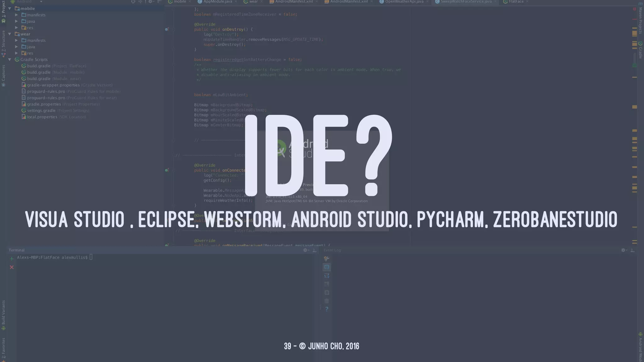Viewport: 644px width, 362px height.
Task: Close the FlatFace editor tab
Action: [x=527, y=2]
